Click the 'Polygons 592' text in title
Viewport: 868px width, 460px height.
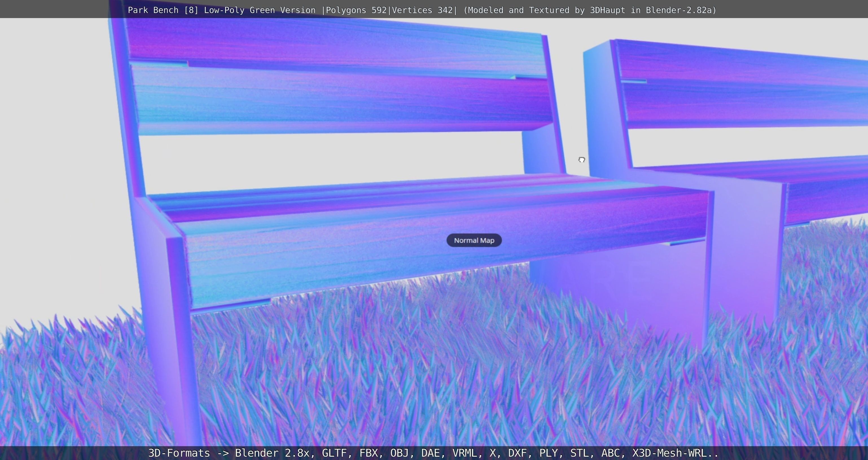click(x=356, y=10)
